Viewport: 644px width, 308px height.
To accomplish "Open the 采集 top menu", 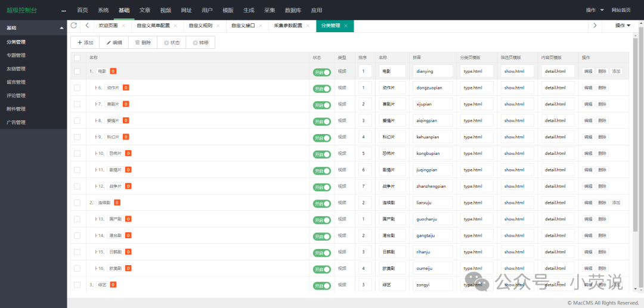I will [x=270, y=10].
